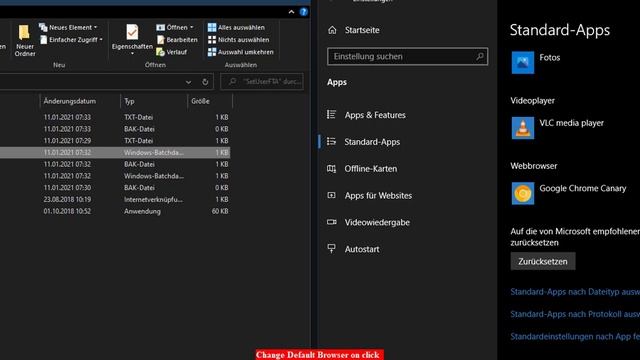
Task: Open the Einfacher Zugriff dropdown
Action: 71,40
